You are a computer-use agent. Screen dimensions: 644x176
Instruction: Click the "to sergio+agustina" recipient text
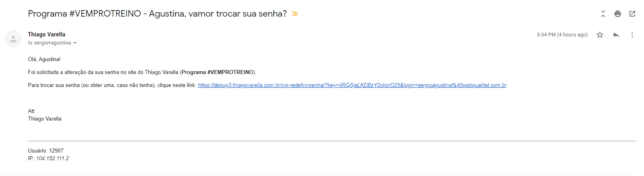[x=49, y=43]
